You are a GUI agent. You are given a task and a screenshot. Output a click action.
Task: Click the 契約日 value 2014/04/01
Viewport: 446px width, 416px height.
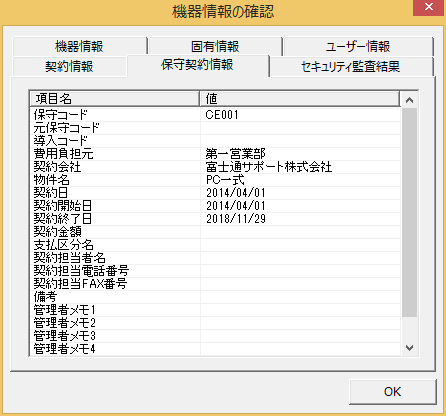[x=236, y=193]
